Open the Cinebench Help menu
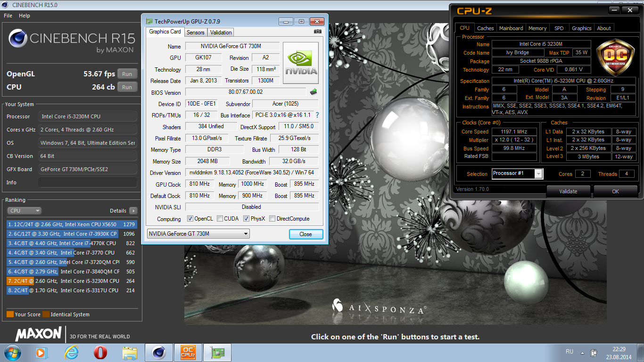This screenshot has height=362, width=644. [25, 16]
